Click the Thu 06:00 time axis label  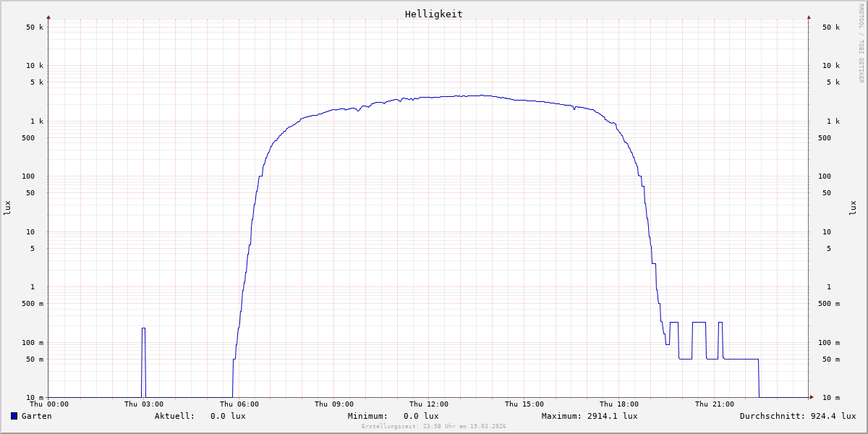pos(239,404)
